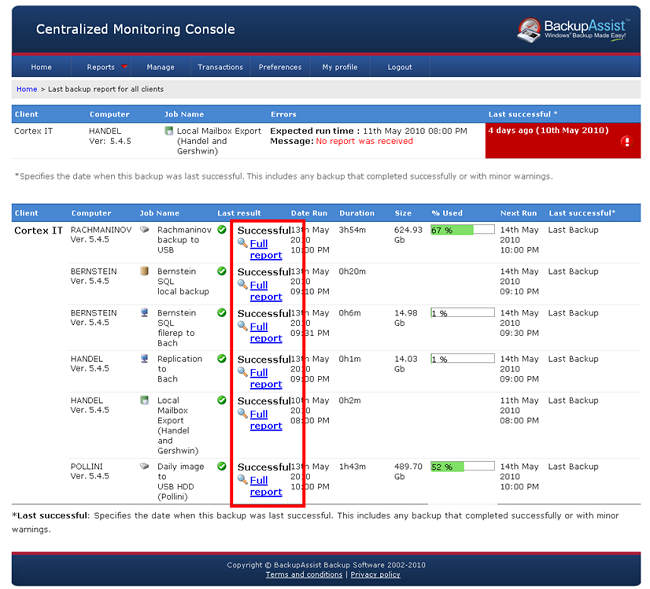Click the 624.93 Gb size value

pos(408,235)
